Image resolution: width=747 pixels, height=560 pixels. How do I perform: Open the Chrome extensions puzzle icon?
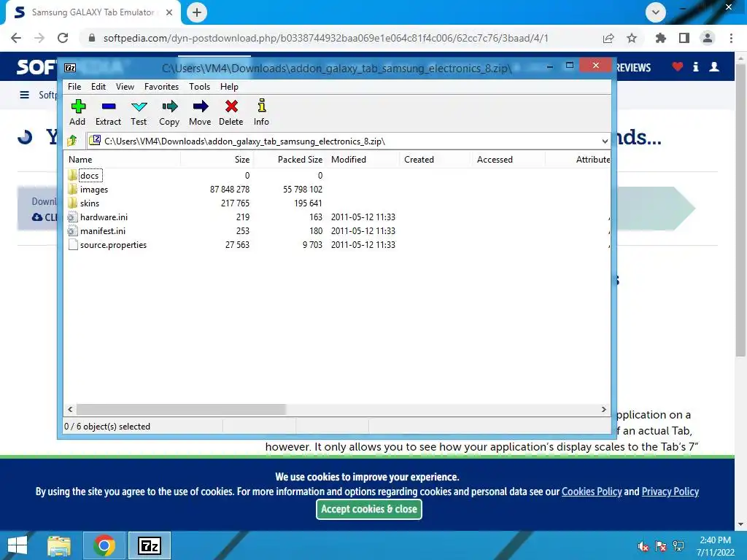coord(660,38)
